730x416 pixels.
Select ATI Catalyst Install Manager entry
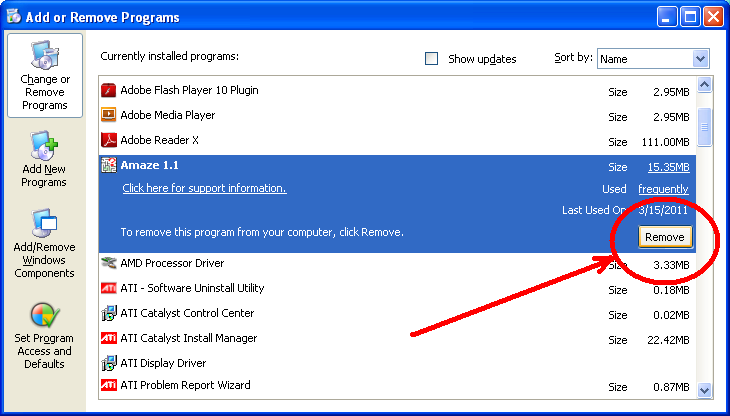pyautogui.click(x=397, y=338)
